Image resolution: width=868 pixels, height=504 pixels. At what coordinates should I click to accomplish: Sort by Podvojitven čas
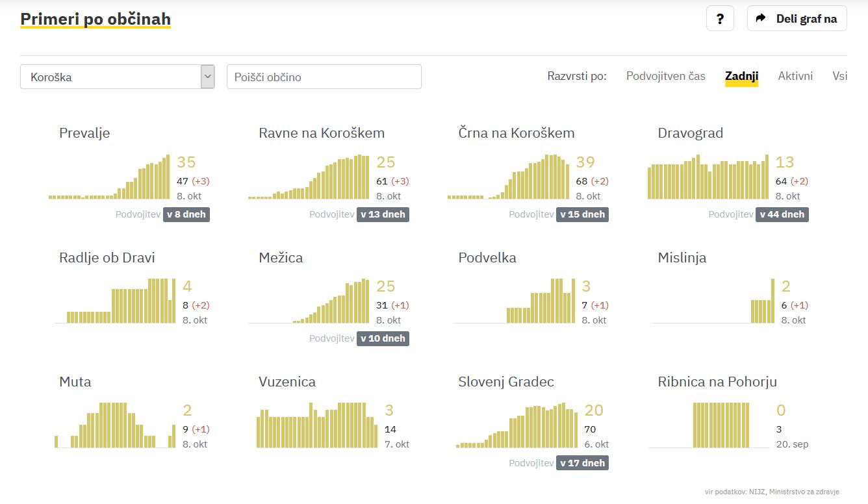point(665,76)
